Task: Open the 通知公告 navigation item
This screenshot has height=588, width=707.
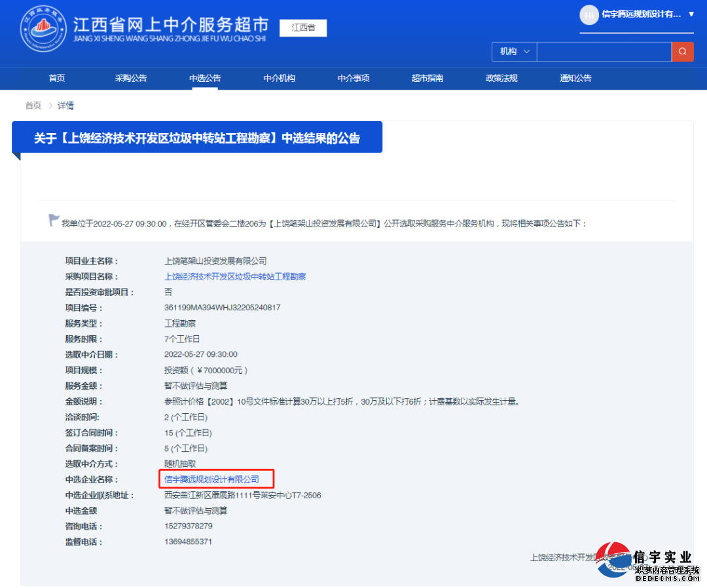Action: [575, 78]
